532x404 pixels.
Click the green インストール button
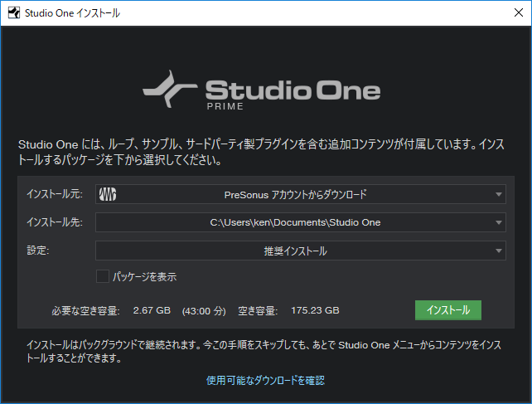point(447,310)
